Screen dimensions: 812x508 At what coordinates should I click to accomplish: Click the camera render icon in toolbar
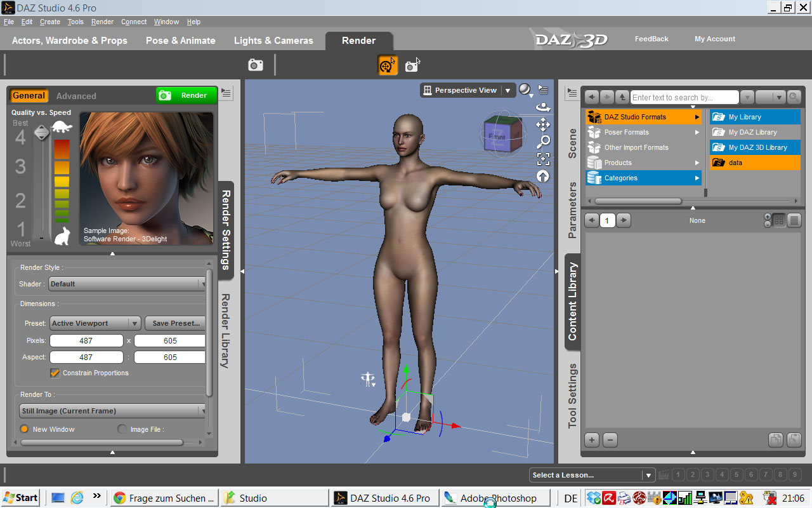(x=256, y=65)
